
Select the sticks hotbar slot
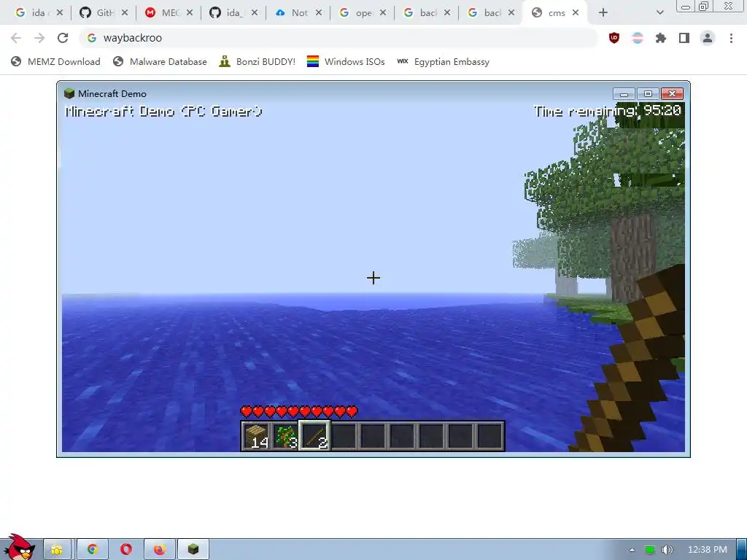click(314, 436)
